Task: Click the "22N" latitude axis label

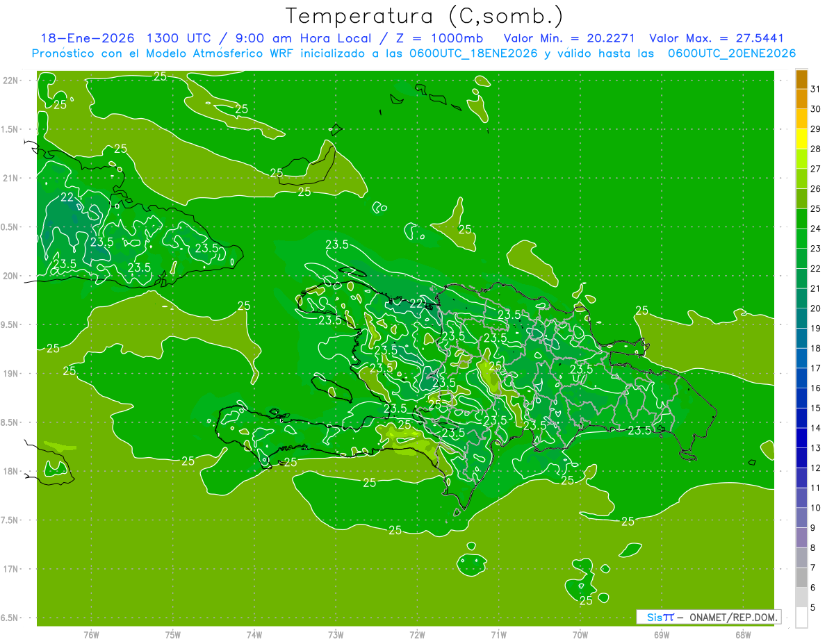Action: pos(10,80)
